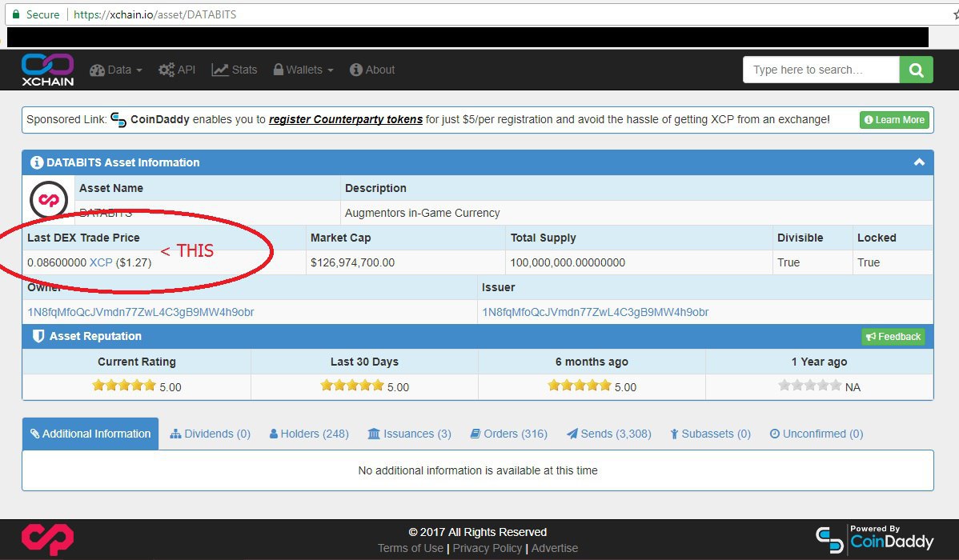This screenshot has height=560, width=959.
Task: Collapse the DATABITS Asset Information panel
Action: 919,162
